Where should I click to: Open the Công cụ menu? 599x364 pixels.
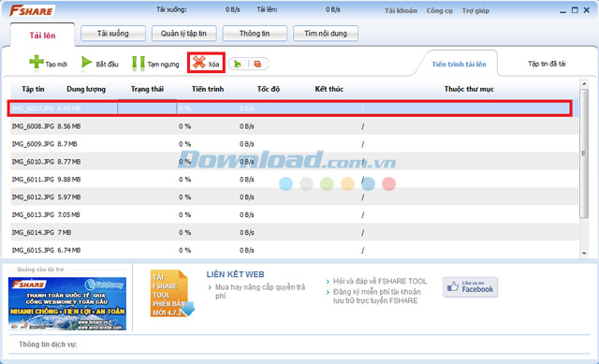pyautogui.click(x=439, y=10)
